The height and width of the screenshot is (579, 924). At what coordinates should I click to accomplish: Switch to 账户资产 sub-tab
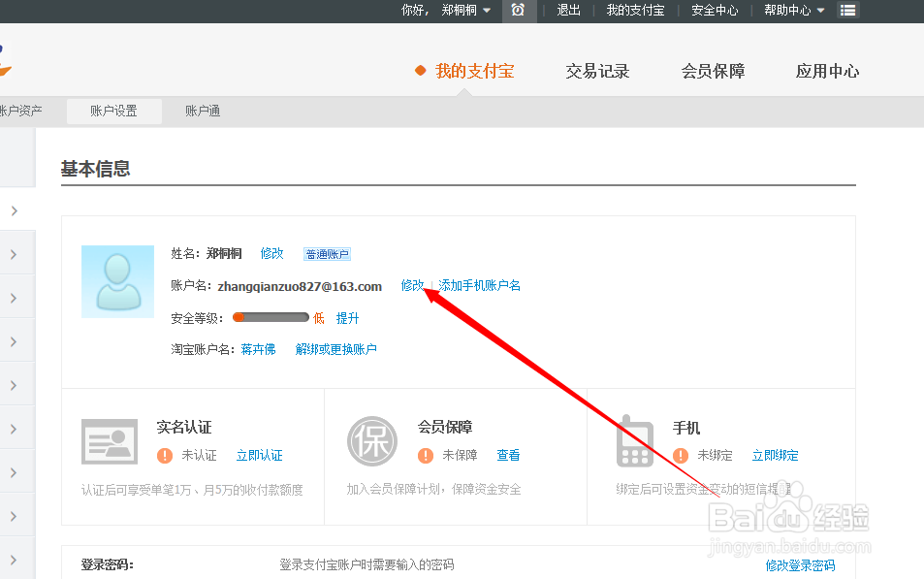point(20,111)
